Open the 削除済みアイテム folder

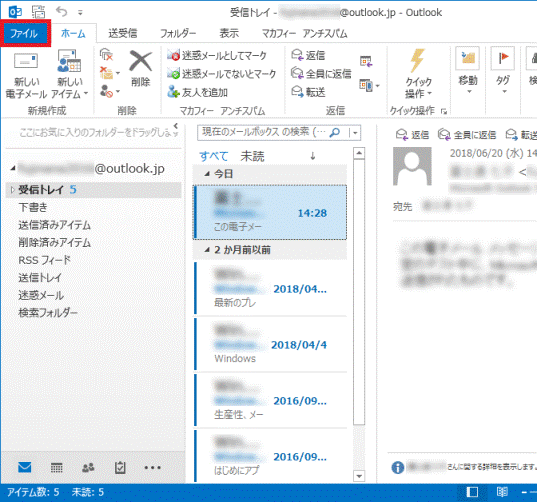[54, 242]
